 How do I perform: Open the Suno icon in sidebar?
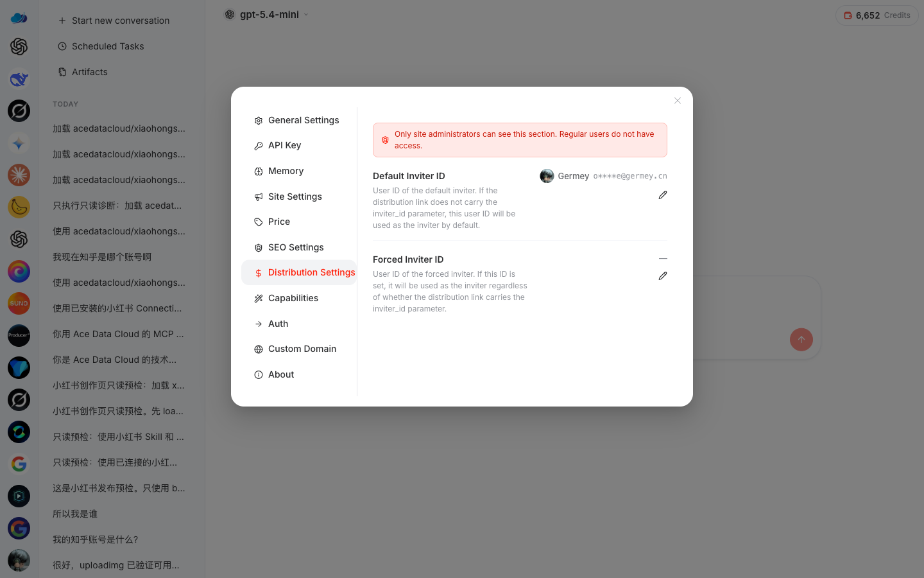[x=19, y=304]
